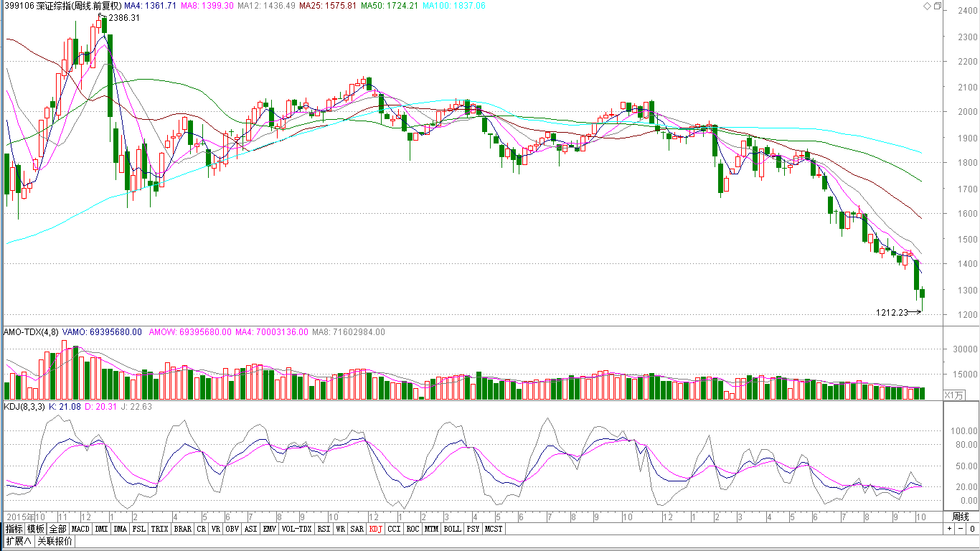This screenshot has width=980, height=551.
Task: Open the 关联报价 related quotes tab
Action: [x=55, y=541]
